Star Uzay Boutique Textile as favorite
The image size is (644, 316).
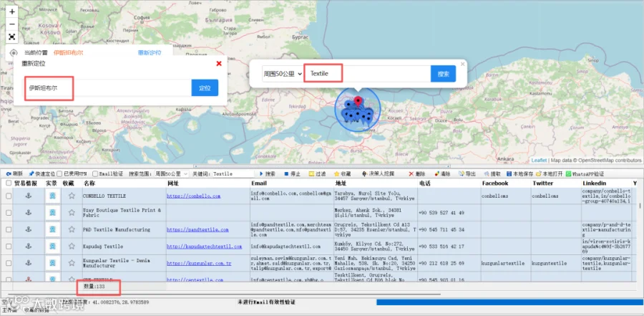pos(72,213)
